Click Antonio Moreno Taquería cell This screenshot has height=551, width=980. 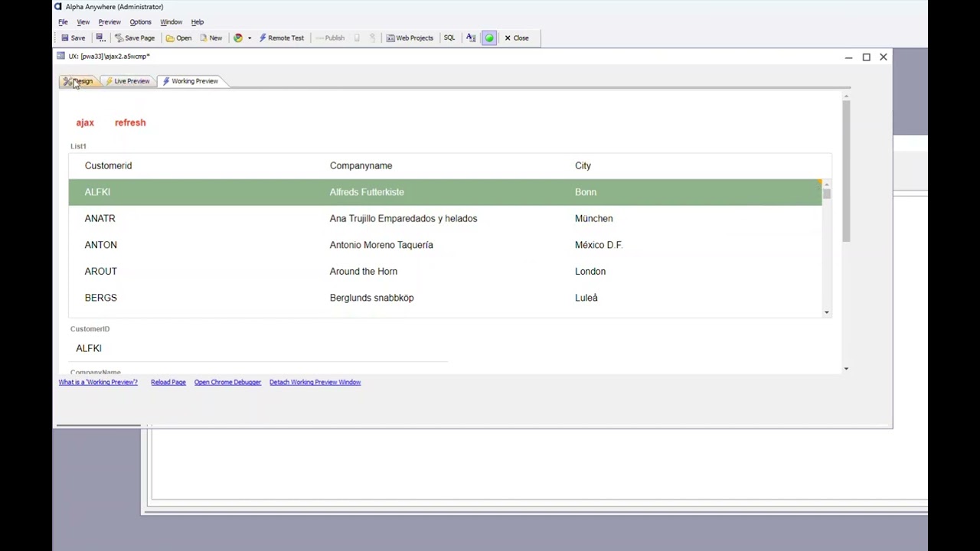coord(381,245)
